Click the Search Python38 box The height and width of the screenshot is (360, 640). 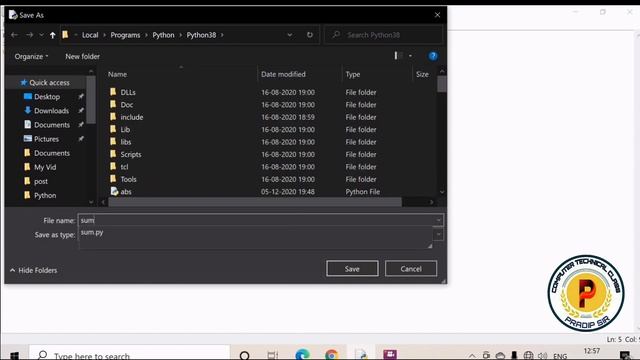(x=384, y=35)
